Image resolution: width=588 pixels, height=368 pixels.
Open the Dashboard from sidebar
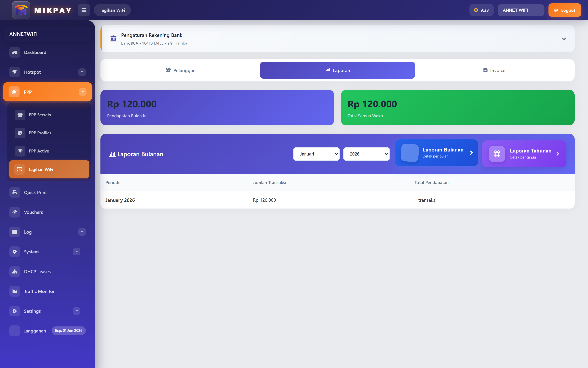click(35, 52)
